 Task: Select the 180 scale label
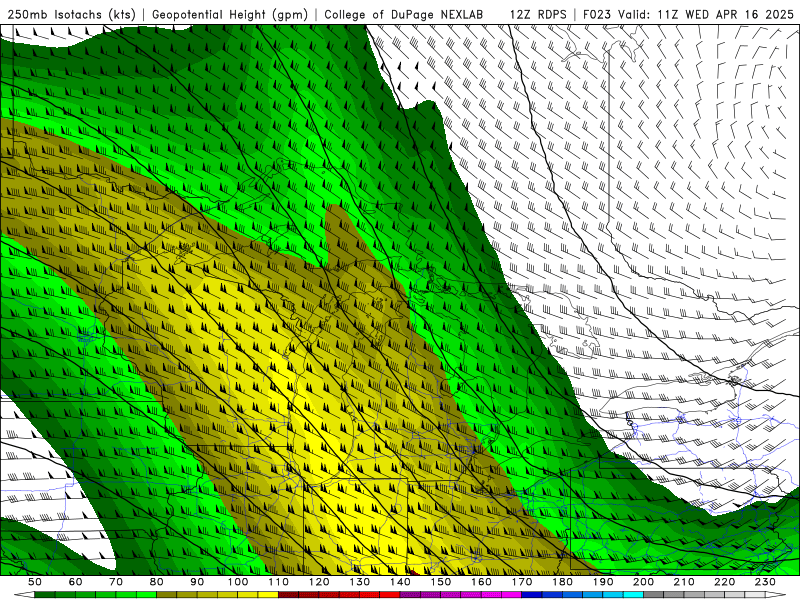tap(562, 582)
